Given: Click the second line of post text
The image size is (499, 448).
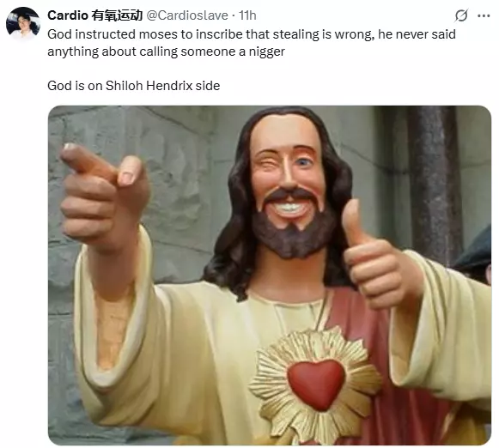Looking at the screenshot, I should tap(166, 51).
